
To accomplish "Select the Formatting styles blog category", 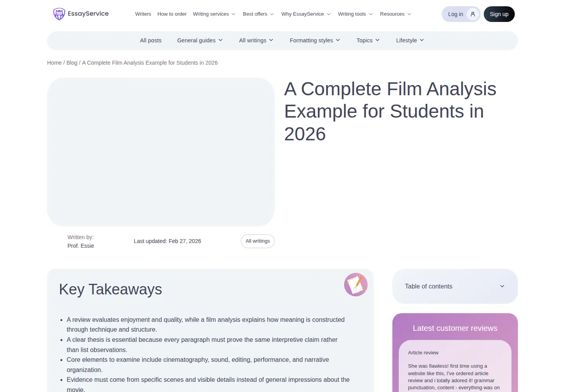I will point(311,40).
